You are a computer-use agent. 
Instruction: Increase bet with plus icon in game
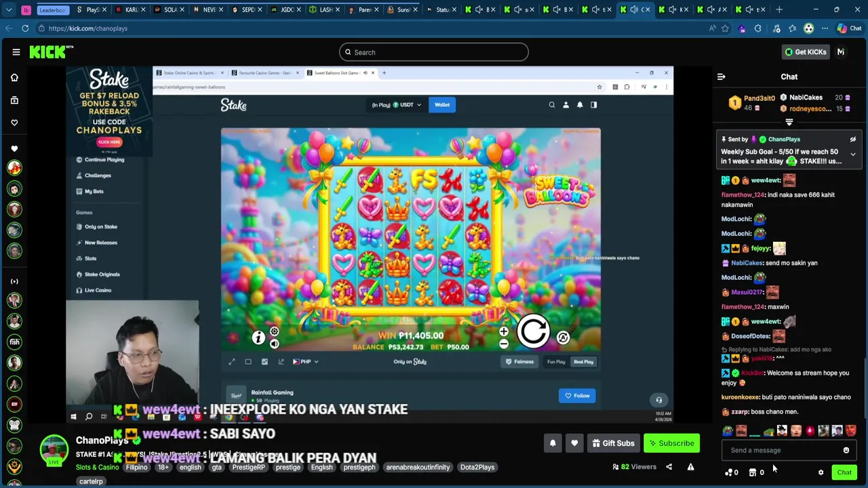tap(503, 331)
